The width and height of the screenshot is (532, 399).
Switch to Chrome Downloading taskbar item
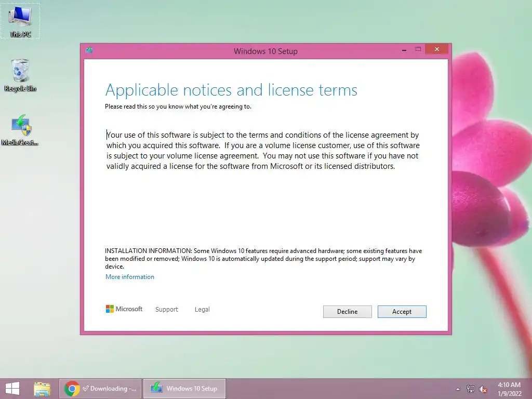coord(100,389)
